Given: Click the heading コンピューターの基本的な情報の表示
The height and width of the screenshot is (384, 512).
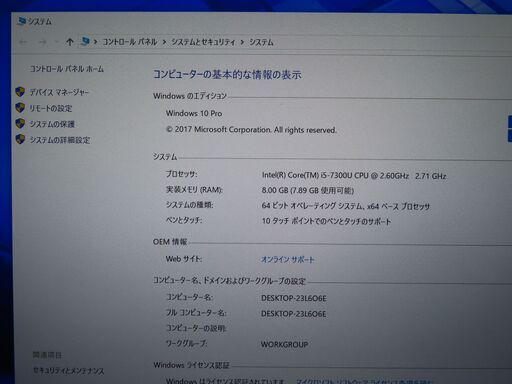Looking at the screenshot, I should click(227, 74).
